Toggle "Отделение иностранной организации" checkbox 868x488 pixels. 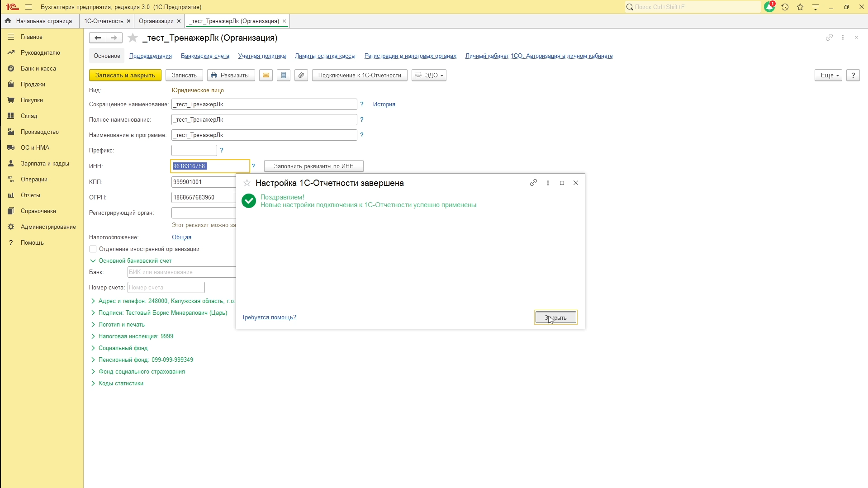(93, 249)
